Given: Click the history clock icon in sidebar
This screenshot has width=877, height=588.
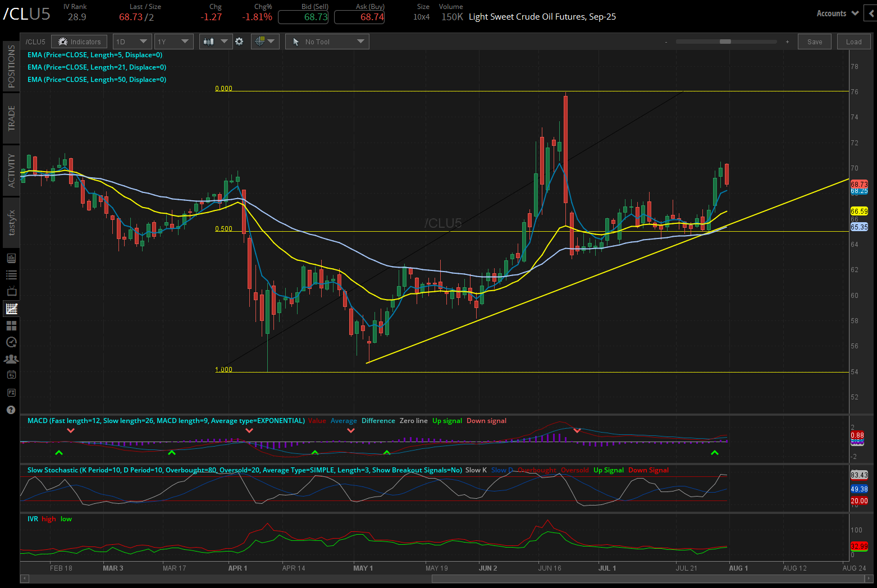Looking at the screenshot, I should pos(11,342).
